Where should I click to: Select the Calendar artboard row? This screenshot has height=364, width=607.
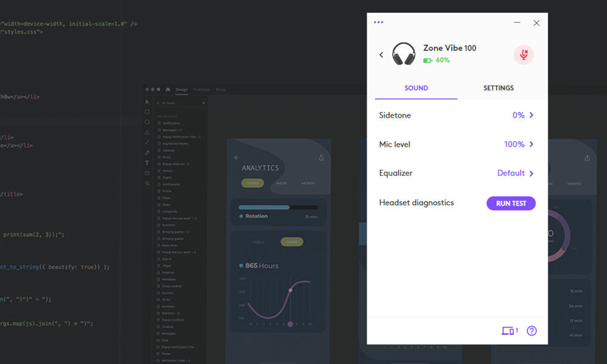coord(166,150)
